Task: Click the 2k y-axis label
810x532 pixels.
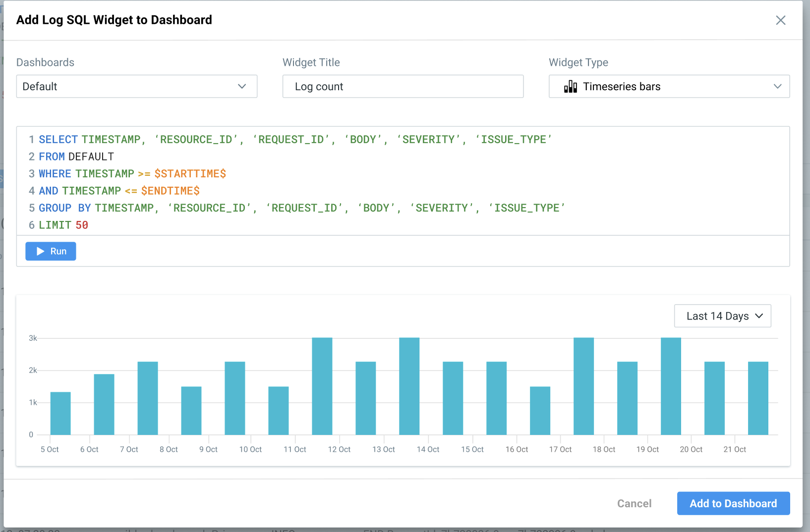Action: click(x=33, y=371)
